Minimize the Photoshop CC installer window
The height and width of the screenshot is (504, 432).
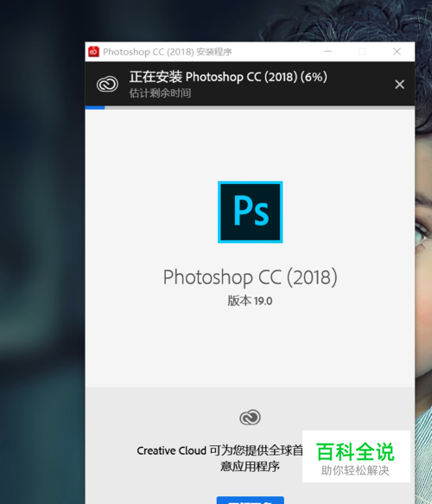point(327,51)
